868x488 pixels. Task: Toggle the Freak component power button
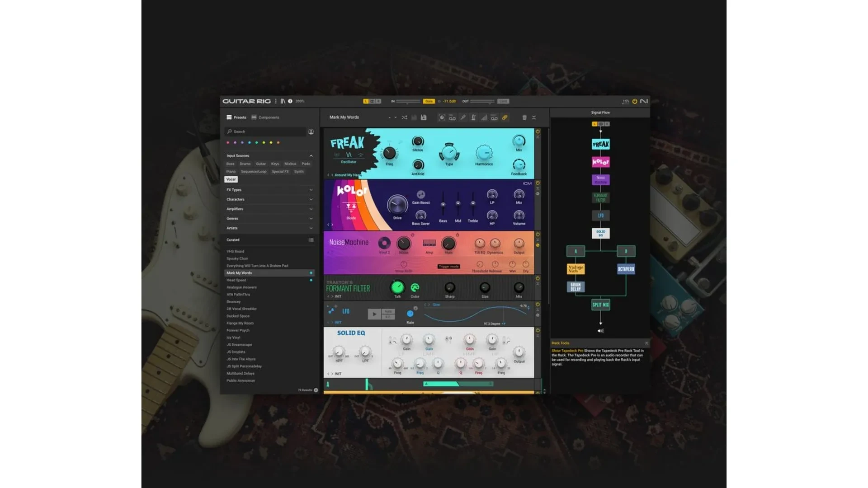[538, 131]
